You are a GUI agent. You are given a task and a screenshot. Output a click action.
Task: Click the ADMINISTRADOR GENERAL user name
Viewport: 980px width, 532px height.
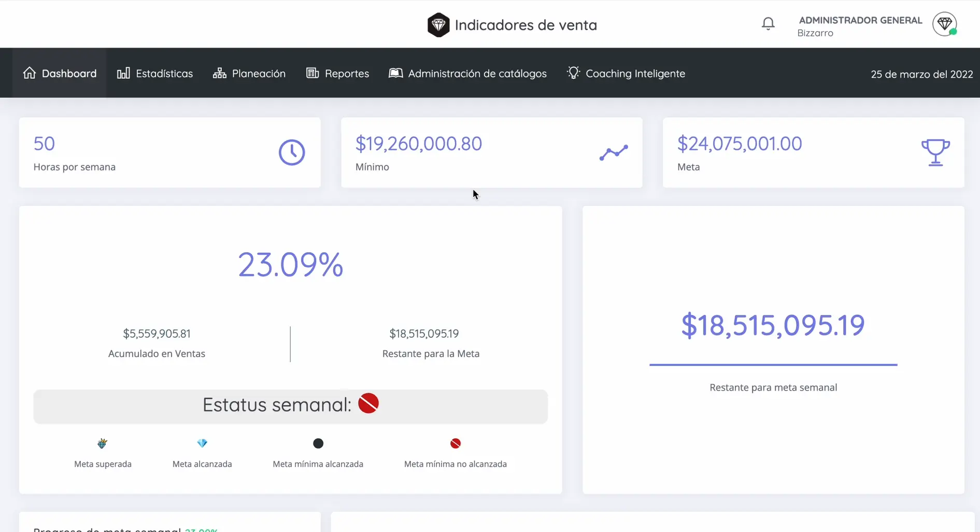pos(860,20)
